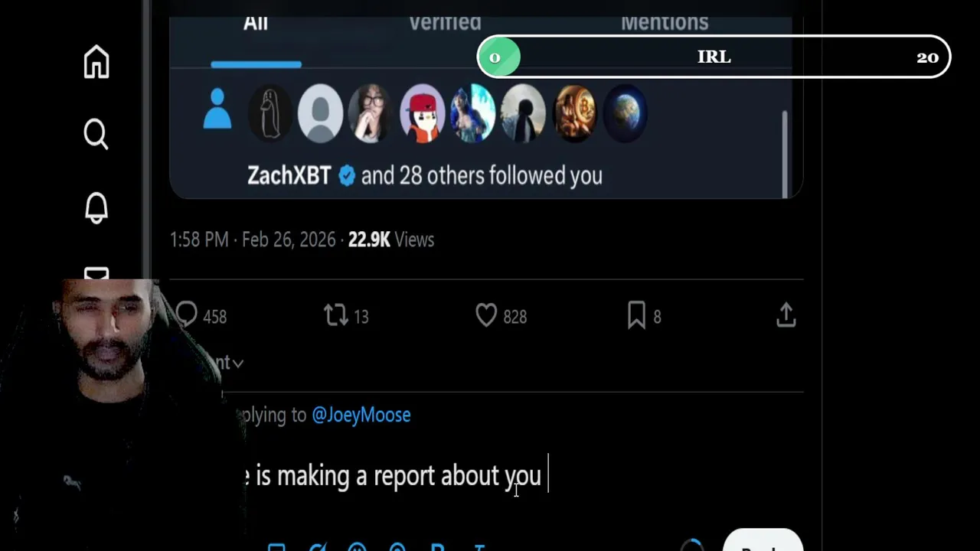The width and height of the screenshot is (980, 551).
Task: Click the embedded screenshot's scrollbar
Action: tap(785, 153)
